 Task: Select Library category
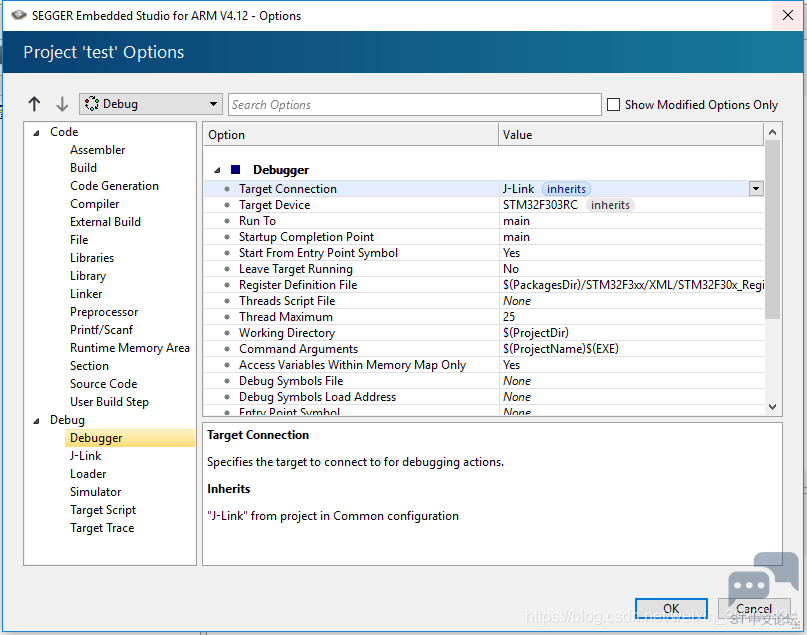(x=88, y=276)
